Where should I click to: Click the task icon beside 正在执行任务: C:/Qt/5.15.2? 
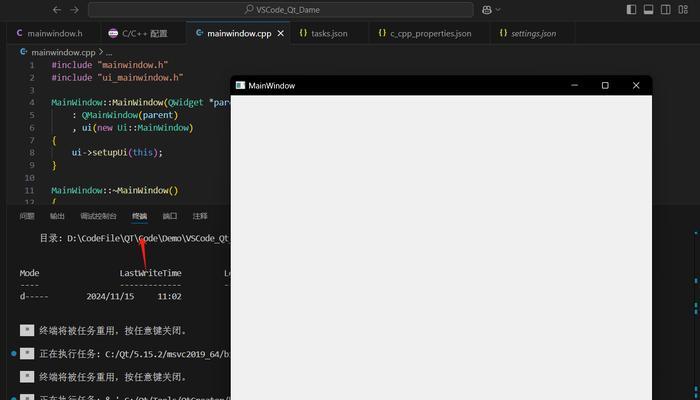click(27, 354)
